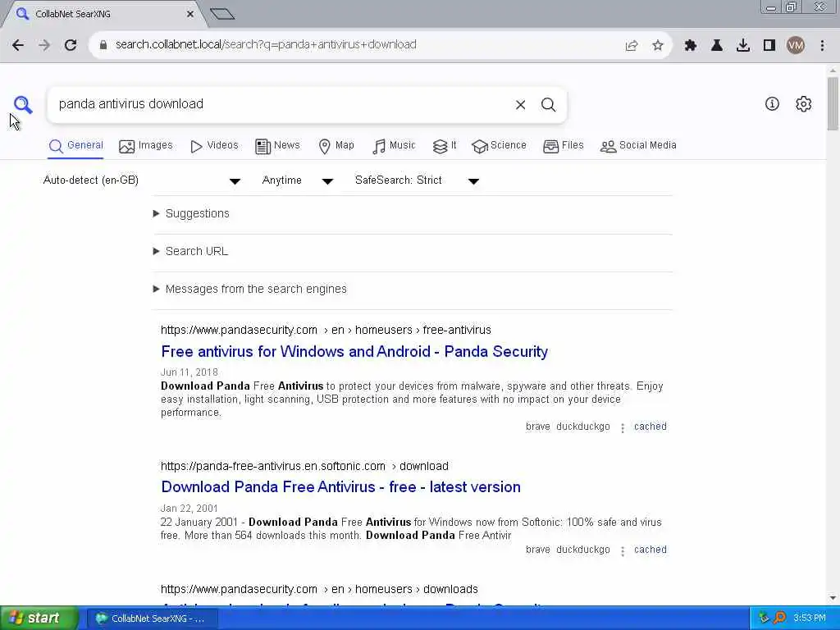Switch to Science tab
The width and height of the screenshot is (840, 630).
[500, 146]
